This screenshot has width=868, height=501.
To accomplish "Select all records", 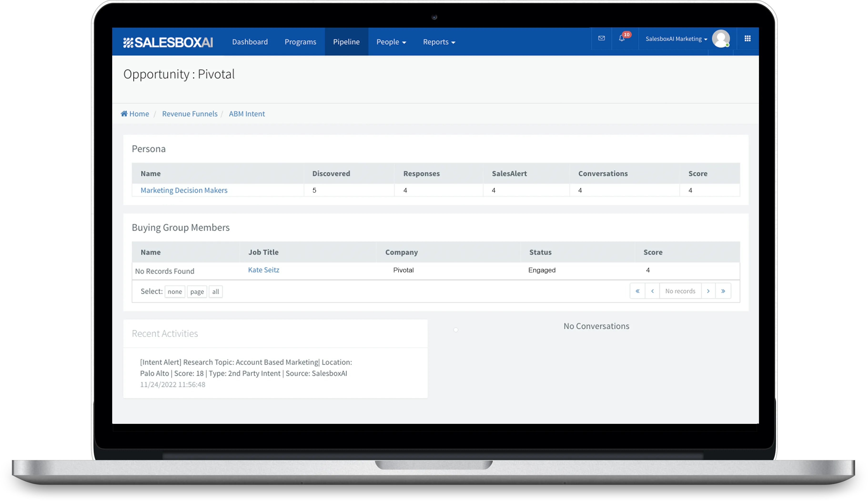I will point(215,292).
